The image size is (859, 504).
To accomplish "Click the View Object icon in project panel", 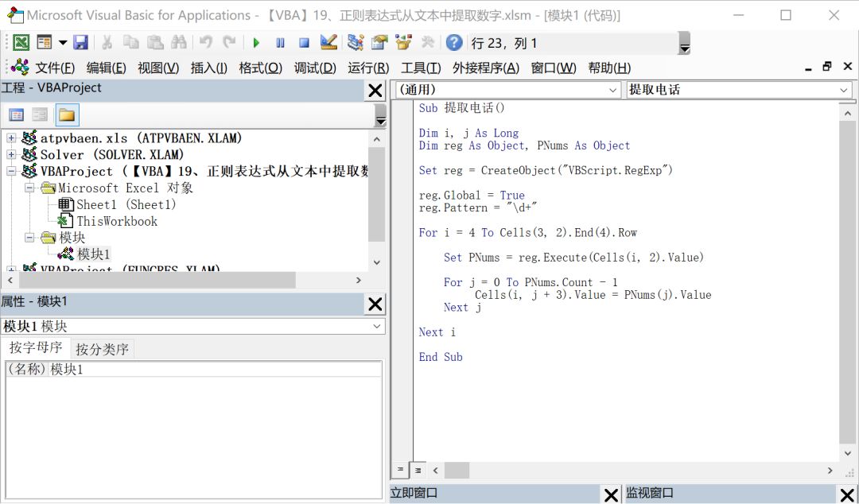I will click(x=40, y=114).
